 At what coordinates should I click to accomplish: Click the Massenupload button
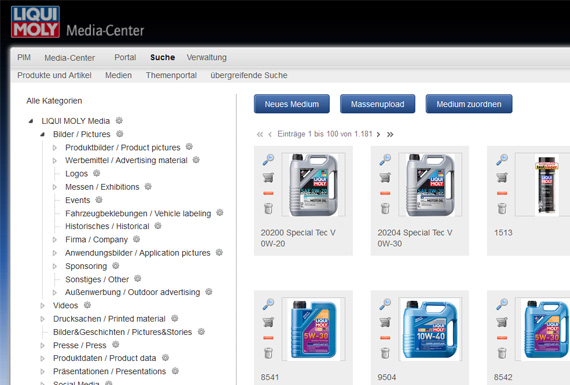point(377,104)
